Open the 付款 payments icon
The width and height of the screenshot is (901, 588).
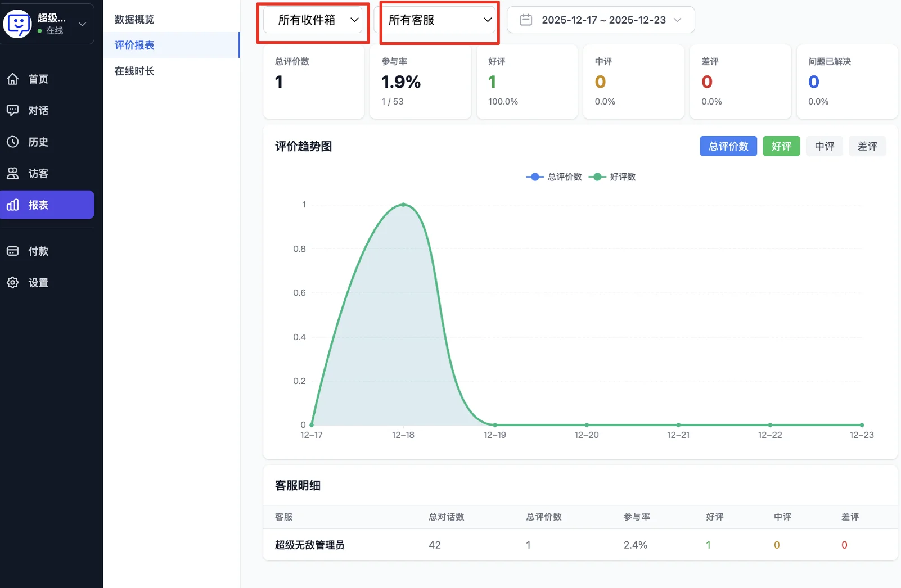pyautogui.click(x=12, y=251)
